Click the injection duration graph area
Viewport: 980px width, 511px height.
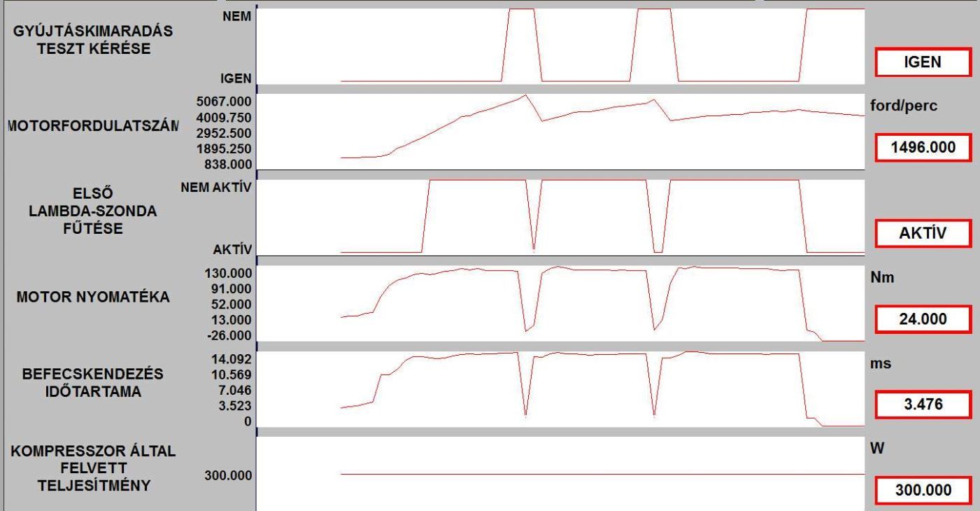[561, 389]
